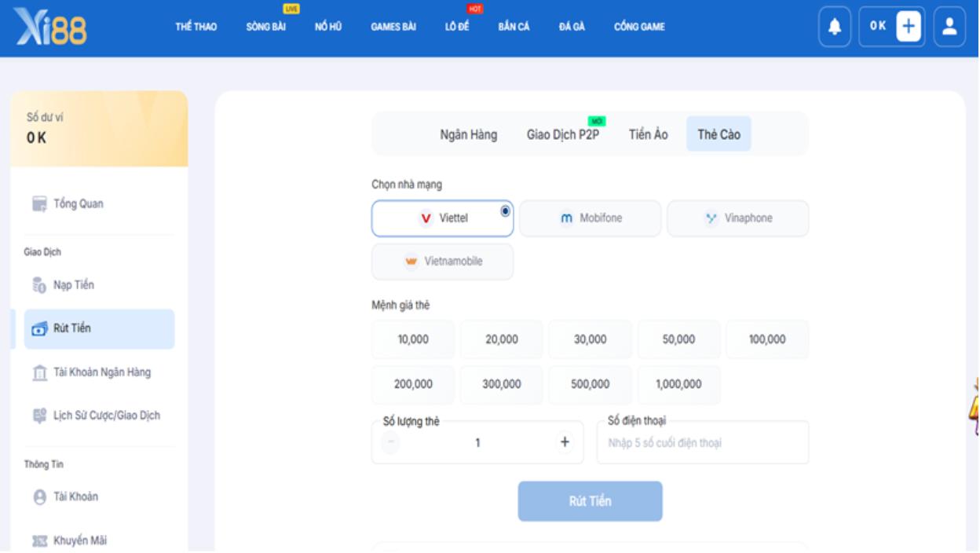
Task: Open the notification bell
Action: click(x=835, y=26)
